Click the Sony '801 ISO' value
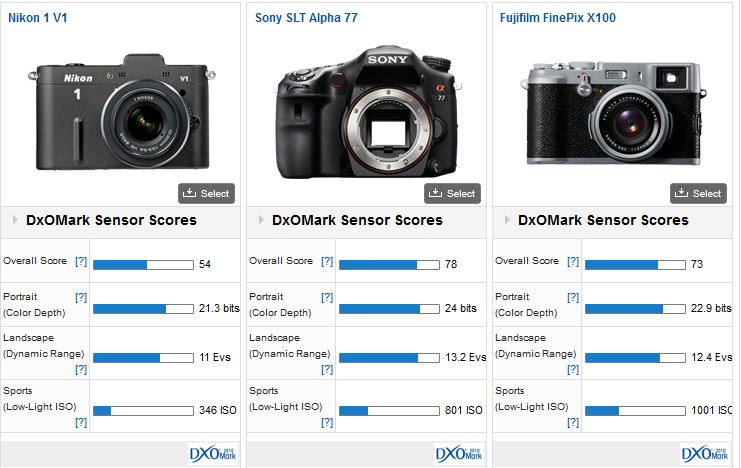This screenshot has height=468, width=741. point(464,410)
